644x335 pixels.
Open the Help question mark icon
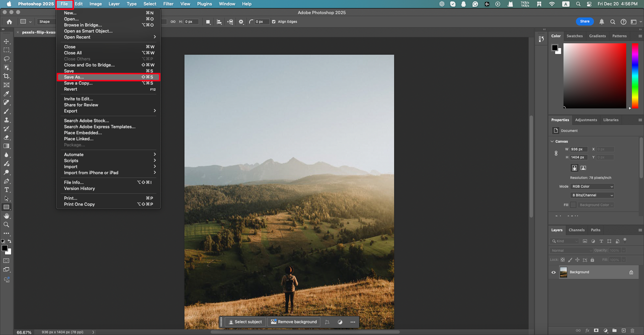(x=623, y=22)
